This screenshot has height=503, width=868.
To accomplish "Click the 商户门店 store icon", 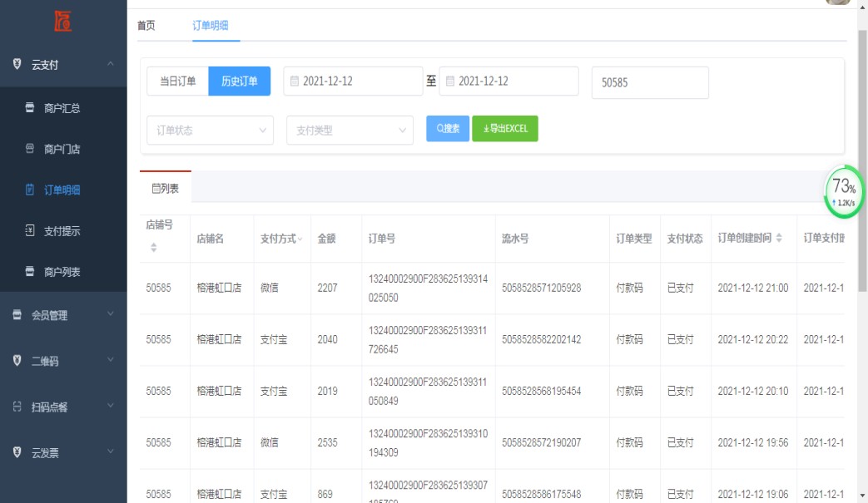I will 30,149.
